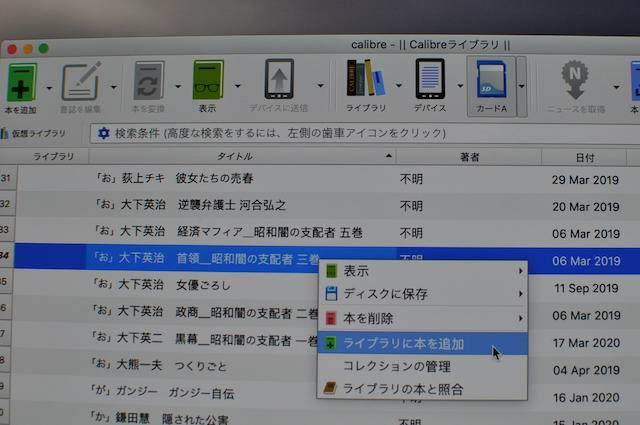This screenshot has height=425, width=640.
Task: Choose 本を削除 from the context menu
Action: coord(422,318)
